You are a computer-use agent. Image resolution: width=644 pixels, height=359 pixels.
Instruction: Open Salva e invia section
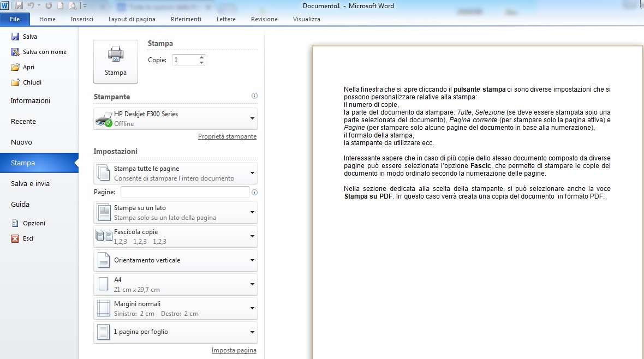click(30, 184)
